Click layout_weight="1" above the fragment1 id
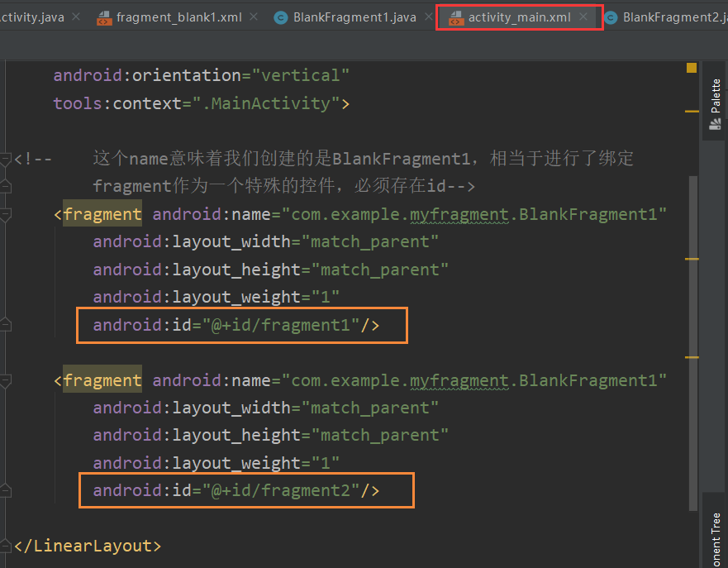The width and height of the screenshot is (728, 568). point(216,297)
